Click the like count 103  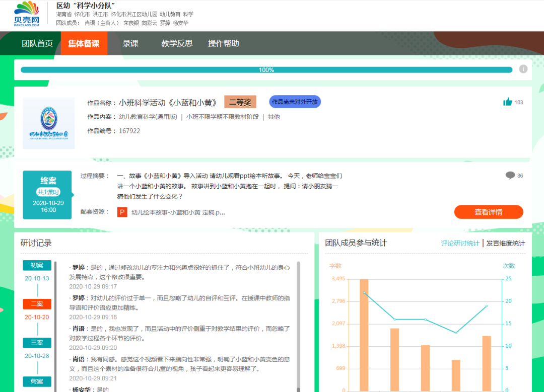[x=519, y=102]
